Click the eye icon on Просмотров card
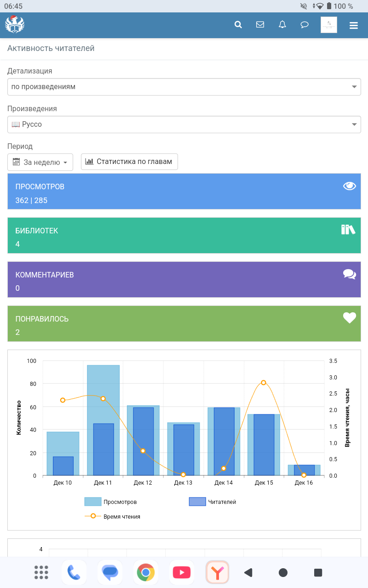Viewport: 368px width, 588px height. coord(350,186)
